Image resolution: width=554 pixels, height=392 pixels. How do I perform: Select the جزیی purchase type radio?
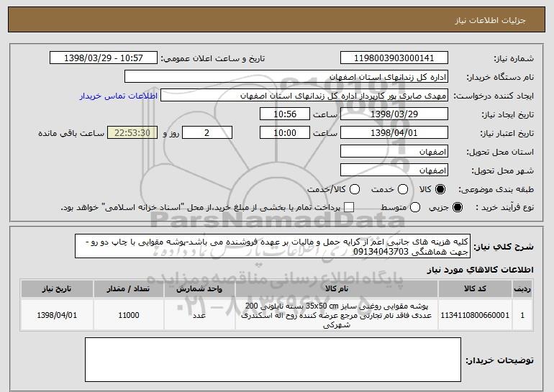(457, 207)
